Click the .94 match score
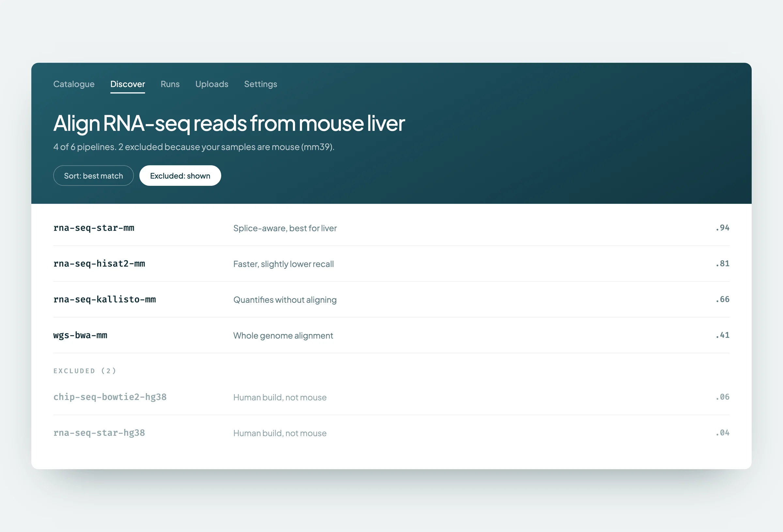Viewport: 783px width, 532px height. [722, 228]
